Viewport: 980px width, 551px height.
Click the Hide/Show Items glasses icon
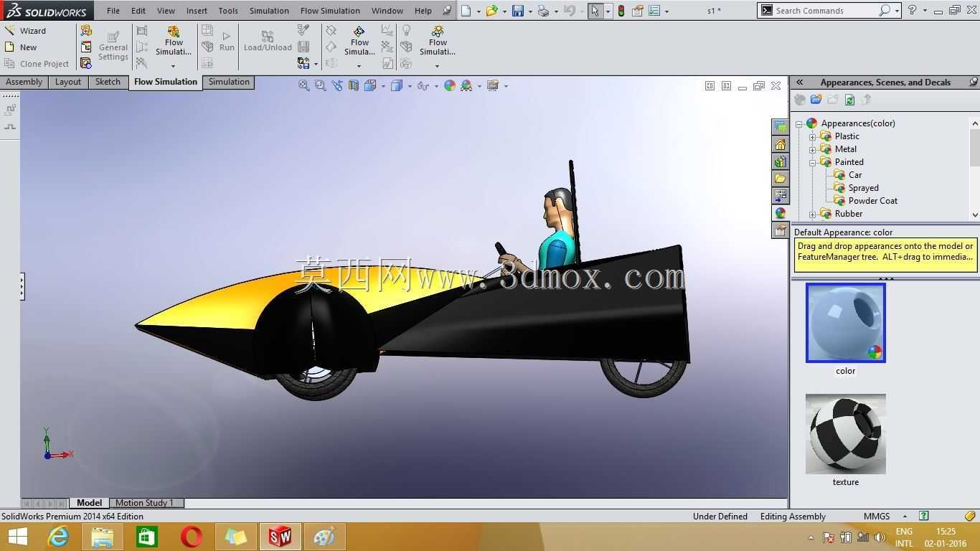pos(423,85)
